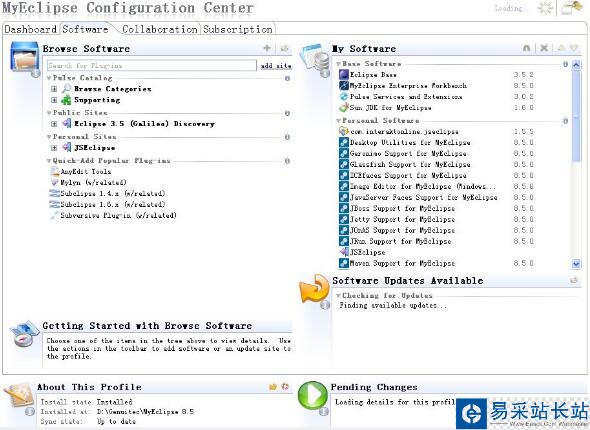
Task: Switch to the Collaboration tab
Action: [x=160, y=29]
